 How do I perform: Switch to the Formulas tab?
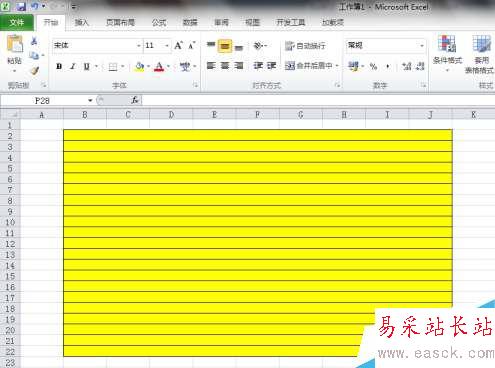(159, 22)
